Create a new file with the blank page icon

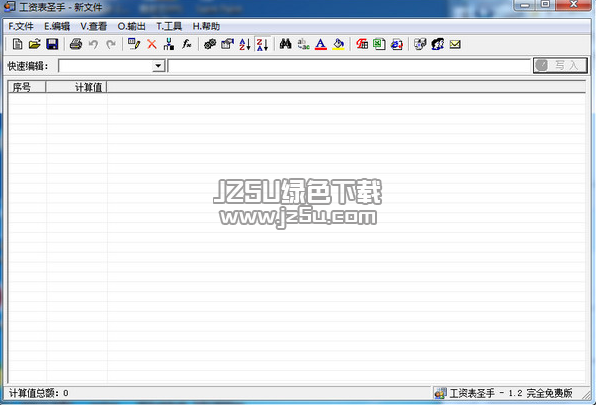coord(17,44)
